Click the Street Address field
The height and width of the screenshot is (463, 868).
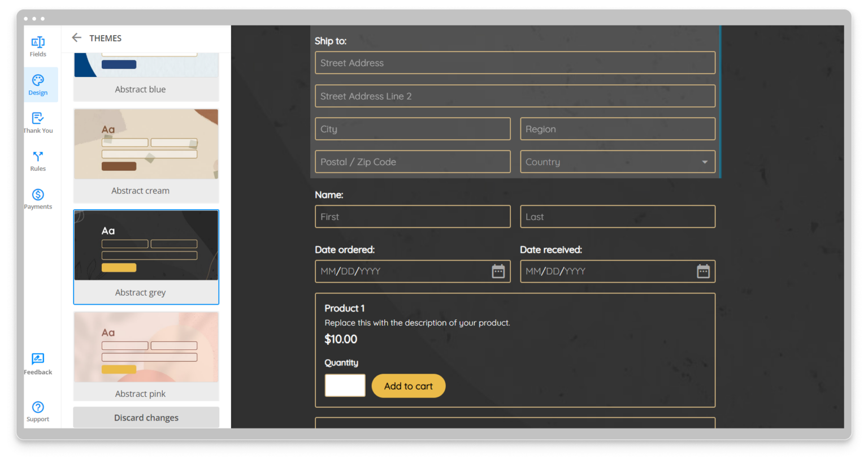[x=514, y=63]
